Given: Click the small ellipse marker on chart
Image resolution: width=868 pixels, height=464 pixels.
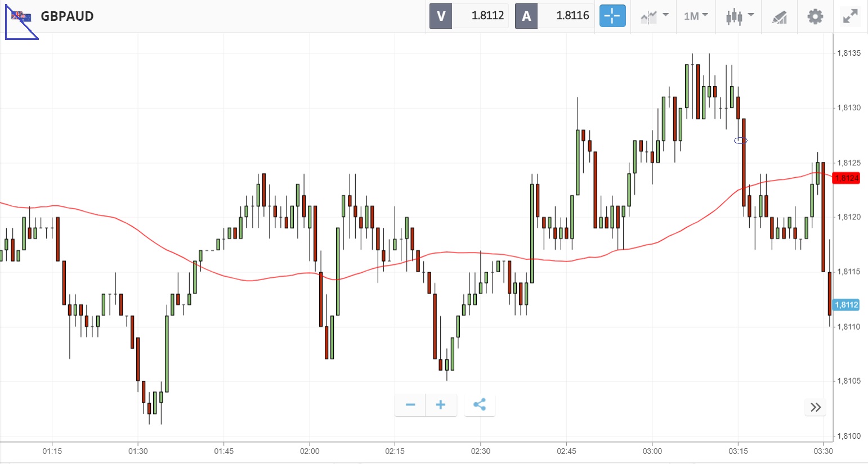Looking at the screenshot, I should tap(741, 140).
